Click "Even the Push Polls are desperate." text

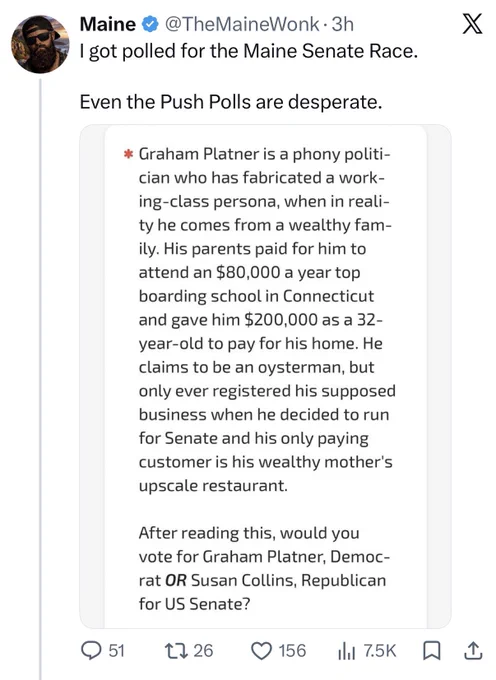[231, 102]
